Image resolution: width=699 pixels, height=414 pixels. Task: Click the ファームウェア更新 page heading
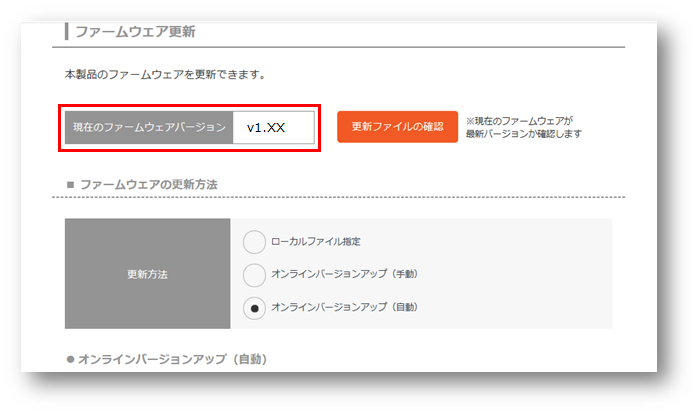point(135,32)
